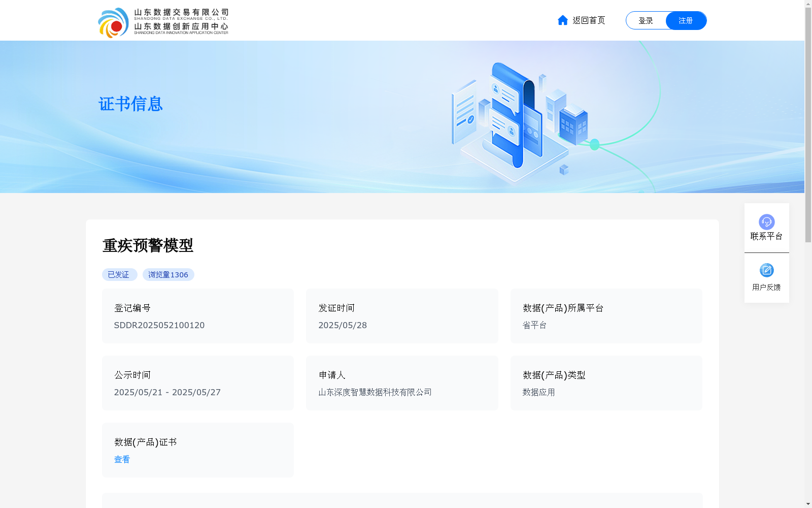
Task: Select the title 重疾预警模型
Action: (148, 245)
